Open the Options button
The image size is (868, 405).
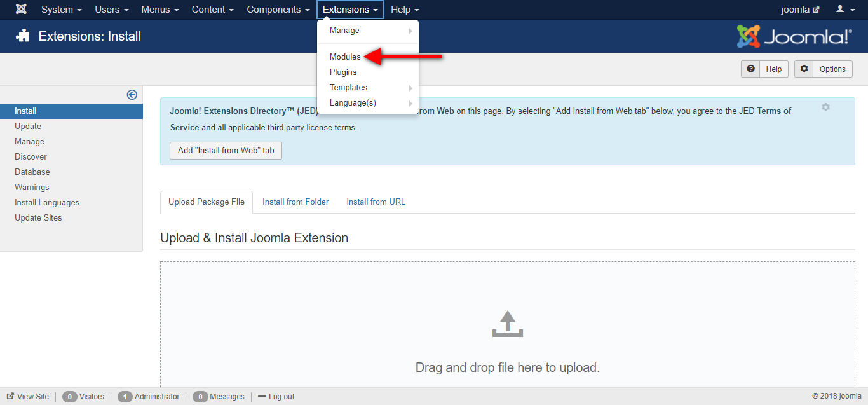[824, 69]
